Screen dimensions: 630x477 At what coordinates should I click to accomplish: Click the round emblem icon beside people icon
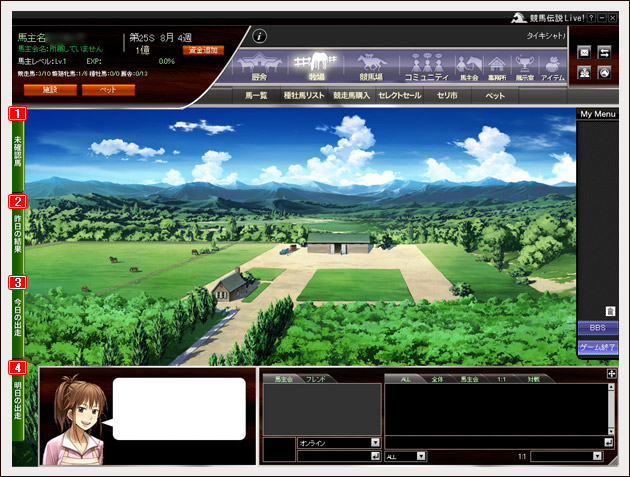pyautogui.click(x=604, y=73)
